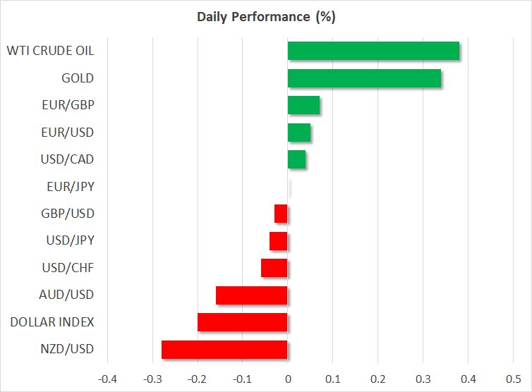Click the green Gold bar
The width and height of the screenshot is (532, 392).
pyautogui.click(x=364, y=78)
